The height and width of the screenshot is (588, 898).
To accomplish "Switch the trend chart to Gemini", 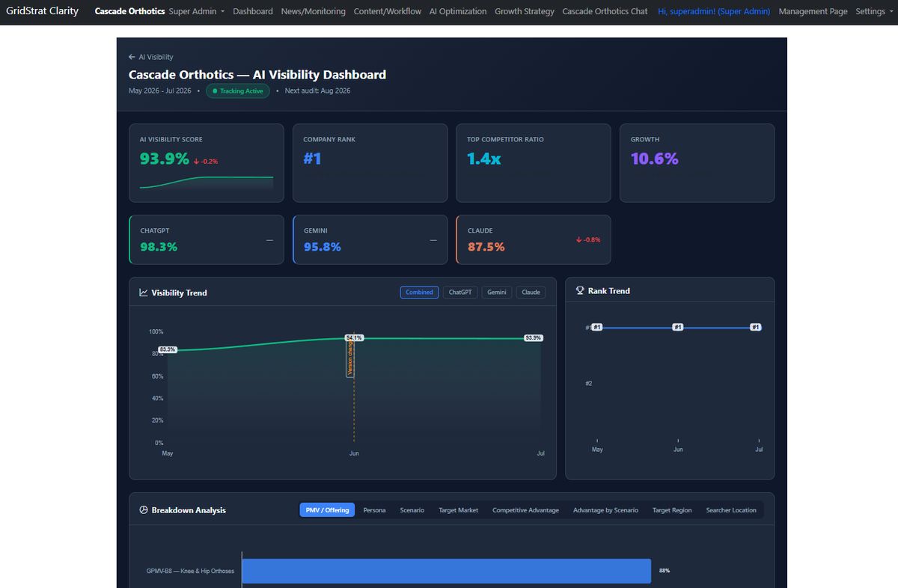I will click(x=497, y=293).
